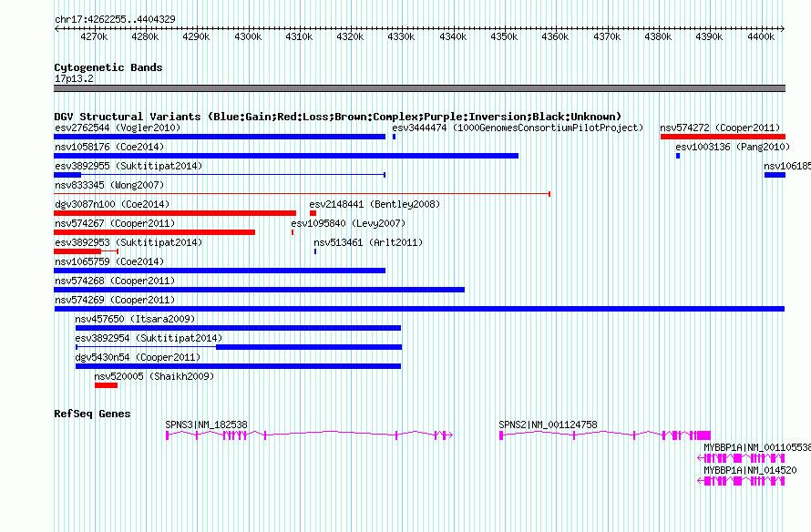This screenshot has height=532, width=811.
Task: Click the tiny blue nsv513461 marker
Action: coord(315,251)
